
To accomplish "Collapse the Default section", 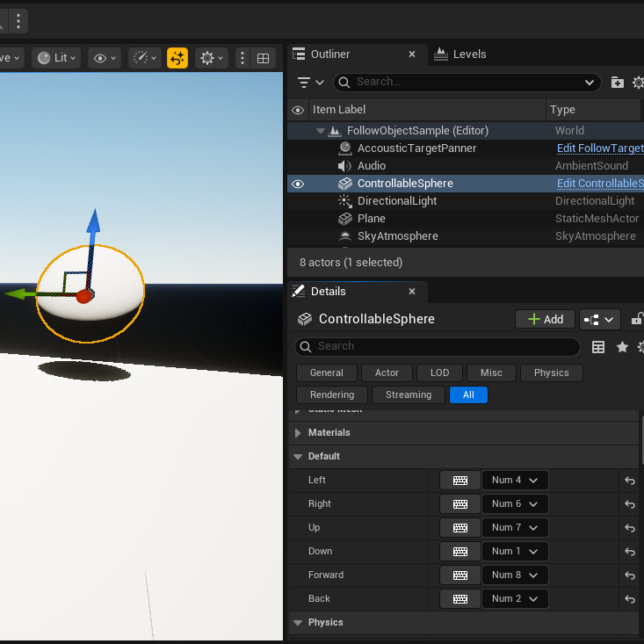I will (298, 457).
